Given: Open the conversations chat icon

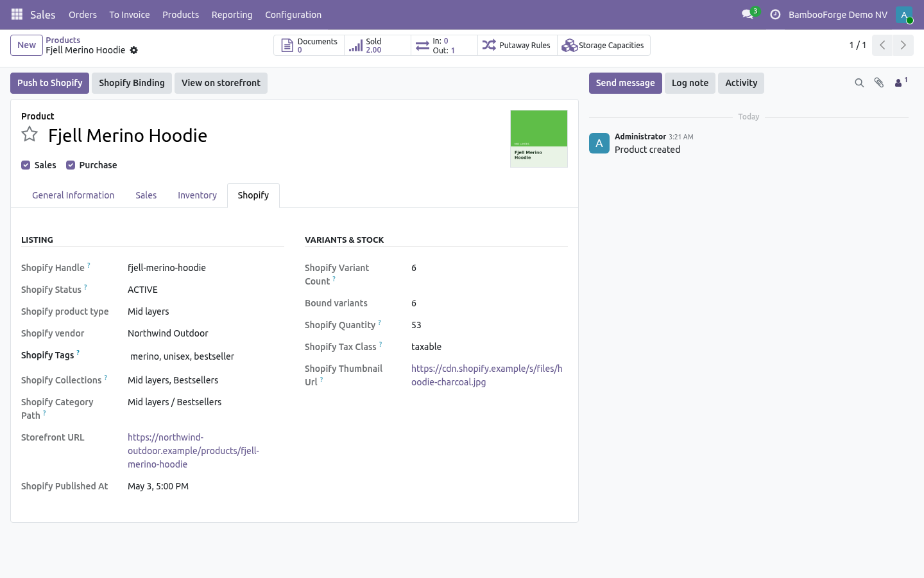Looking at the screenshot, I should pyautogui.click(x=748, y=14).
